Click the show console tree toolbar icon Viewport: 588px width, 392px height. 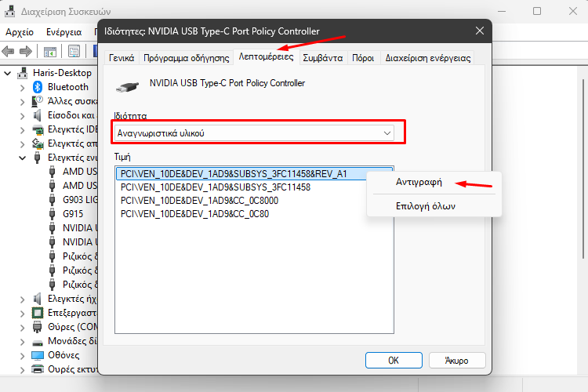(x=50, y=52)
